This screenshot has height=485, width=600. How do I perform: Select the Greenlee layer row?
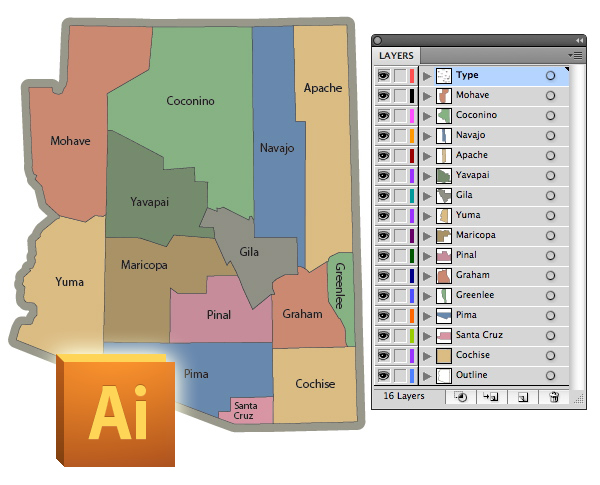472,295
